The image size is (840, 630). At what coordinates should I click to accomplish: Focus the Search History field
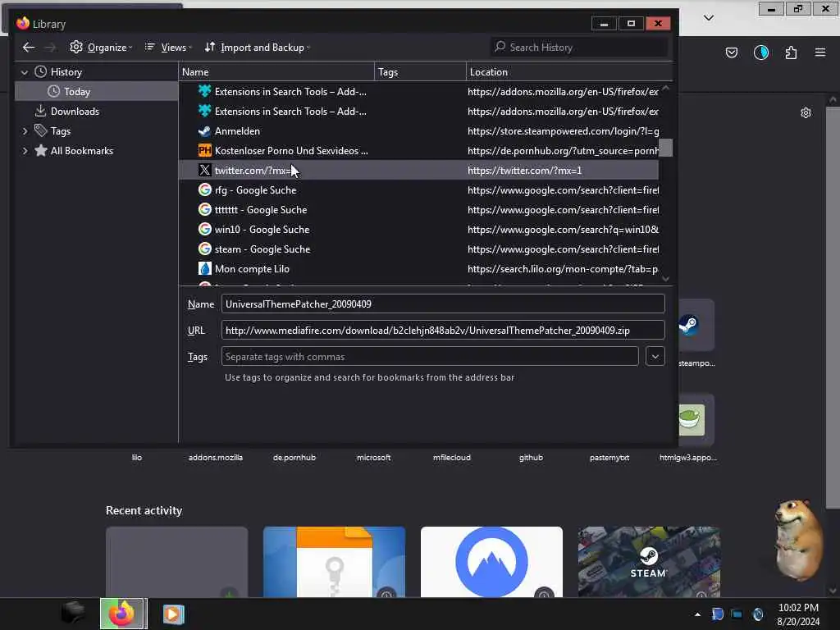(578, 47)
